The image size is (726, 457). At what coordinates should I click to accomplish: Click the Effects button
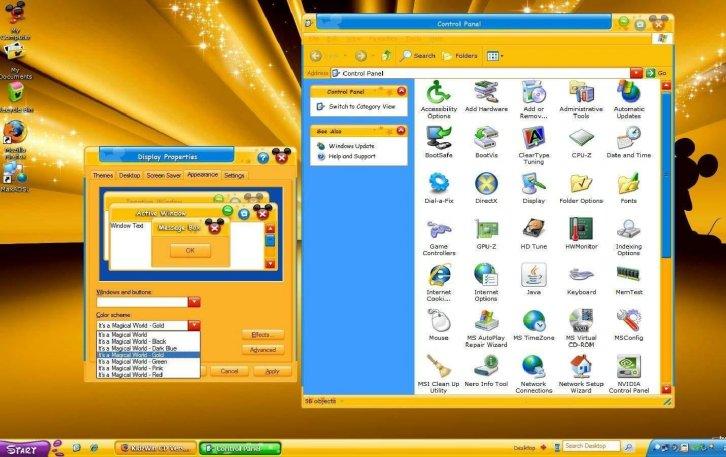pyautogui.click(x=263, y=335)
